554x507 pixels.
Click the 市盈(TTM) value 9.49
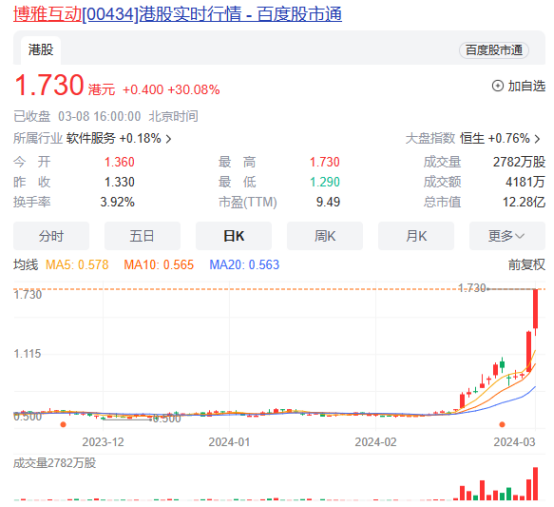point(328,202)
